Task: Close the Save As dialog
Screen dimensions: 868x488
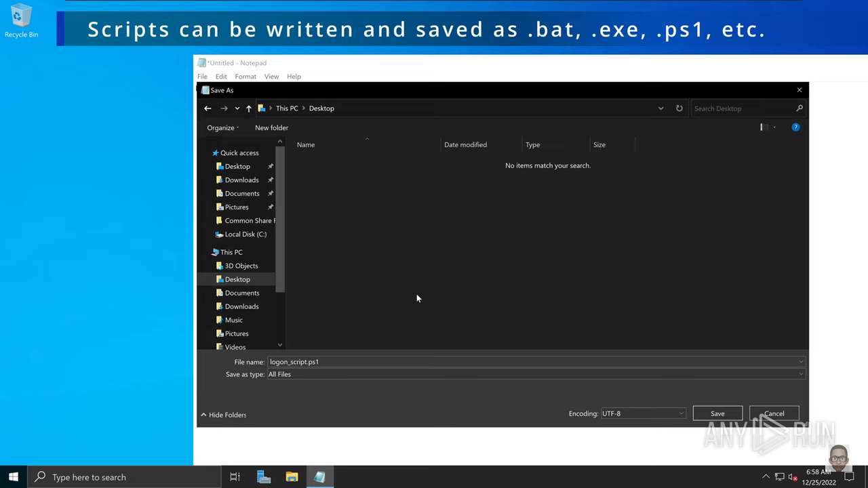Action: tap(799, 90)
